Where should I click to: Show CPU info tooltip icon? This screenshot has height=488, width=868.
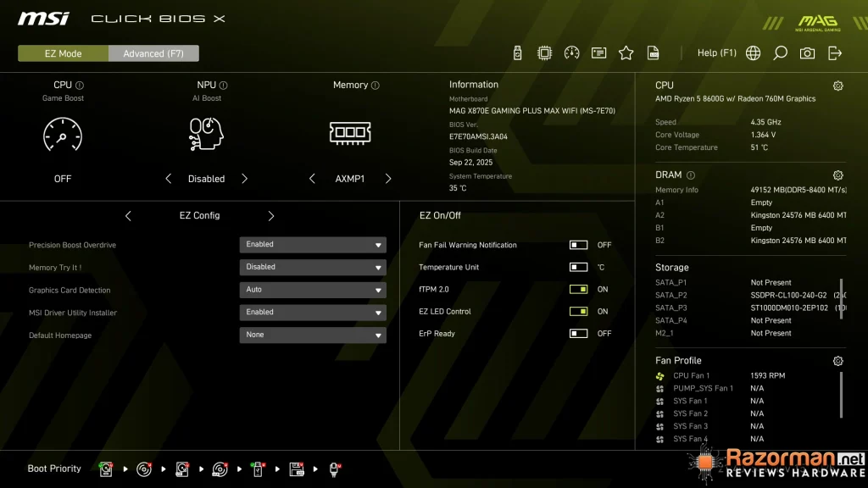click(80, 86)
